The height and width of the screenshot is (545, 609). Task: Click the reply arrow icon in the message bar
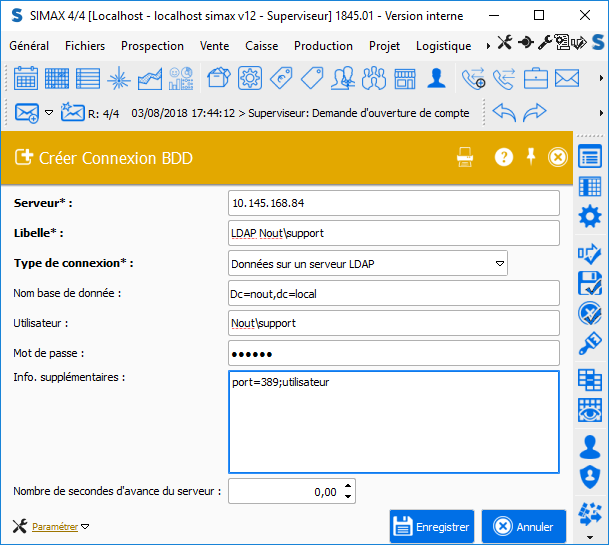[504, 112]
